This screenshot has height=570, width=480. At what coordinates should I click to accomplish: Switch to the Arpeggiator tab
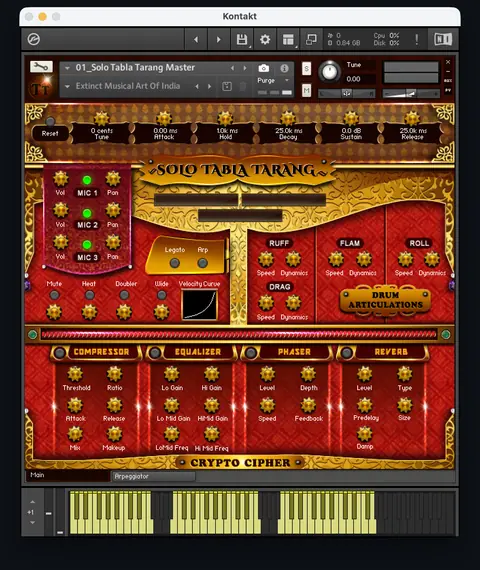click(x=153, y=476)
